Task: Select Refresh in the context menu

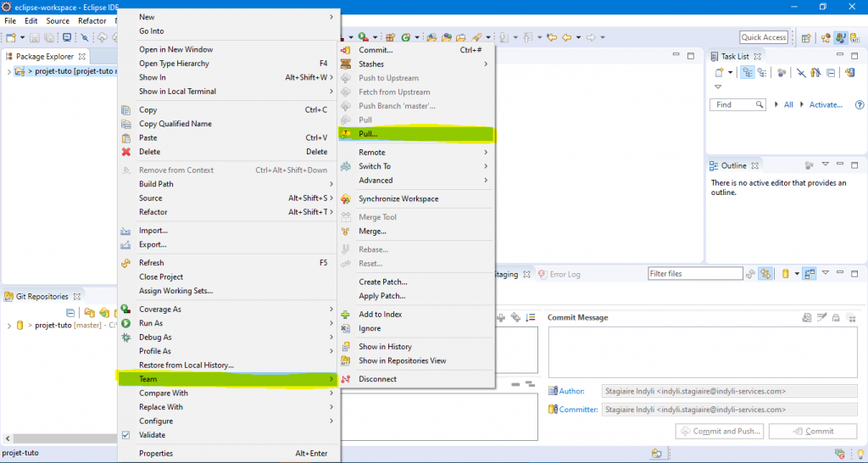Action: tap(228, 263)
